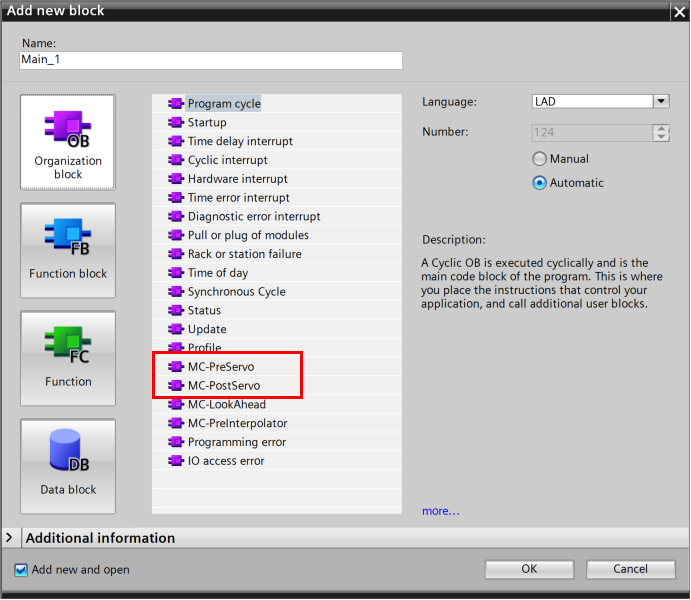The height and width of the screenshot is (600, 691).
Task: Select the Diagnostic error interrupt entry
Action: 277,216
